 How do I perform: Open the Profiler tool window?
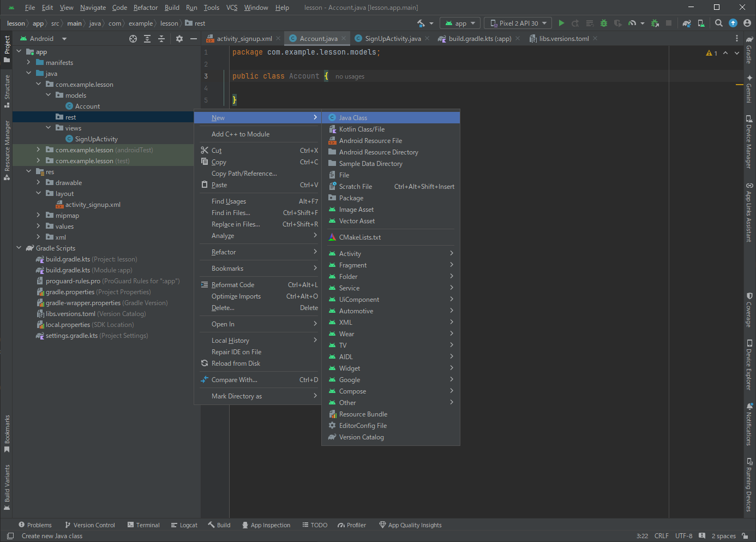[x=352, y=525]
